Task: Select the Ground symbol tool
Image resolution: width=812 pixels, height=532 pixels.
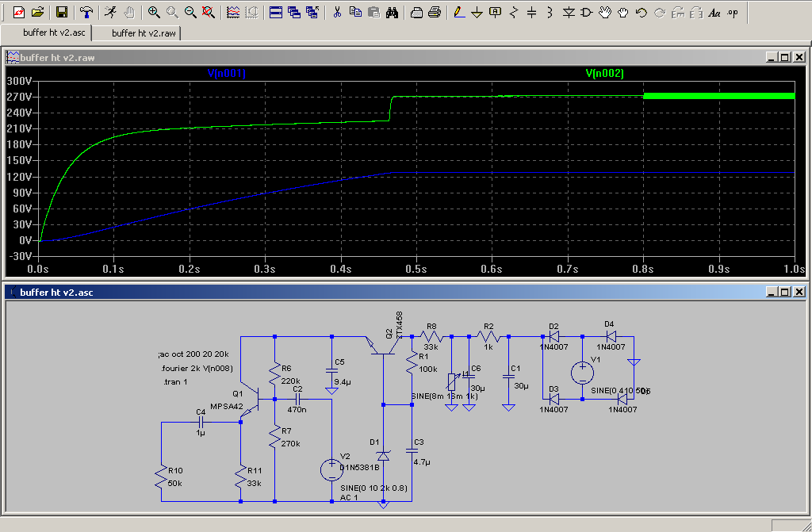Action: tap(477, 13)
